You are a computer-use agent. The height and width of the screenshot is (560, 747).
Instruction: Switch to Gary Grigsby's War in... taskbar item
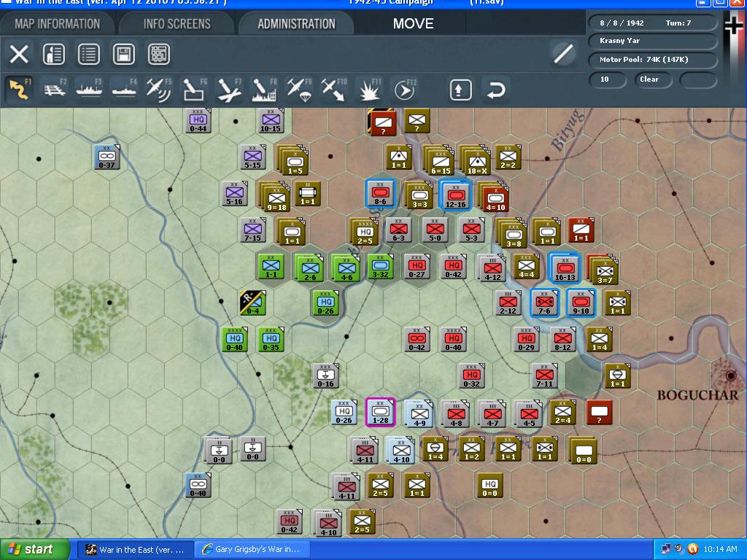coord(252,550)
